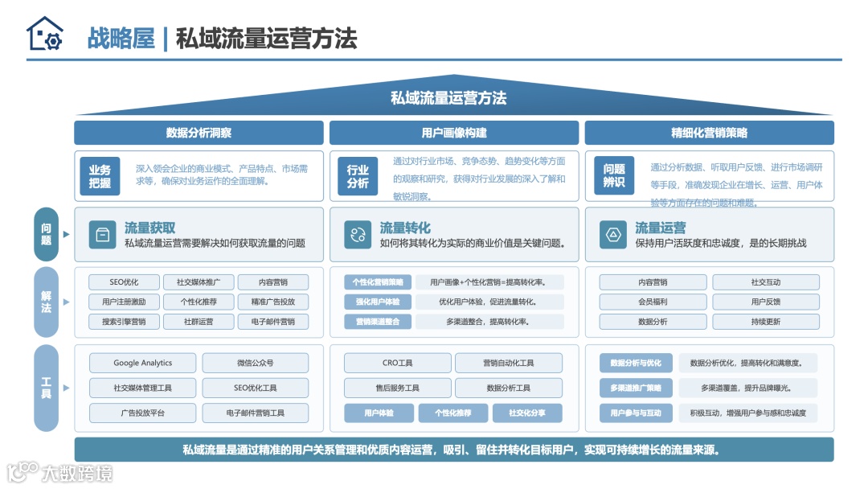Click 优化用户体验,促进流量转化 text
Viewport: 868px width, 489px height.
pos(488,302)
